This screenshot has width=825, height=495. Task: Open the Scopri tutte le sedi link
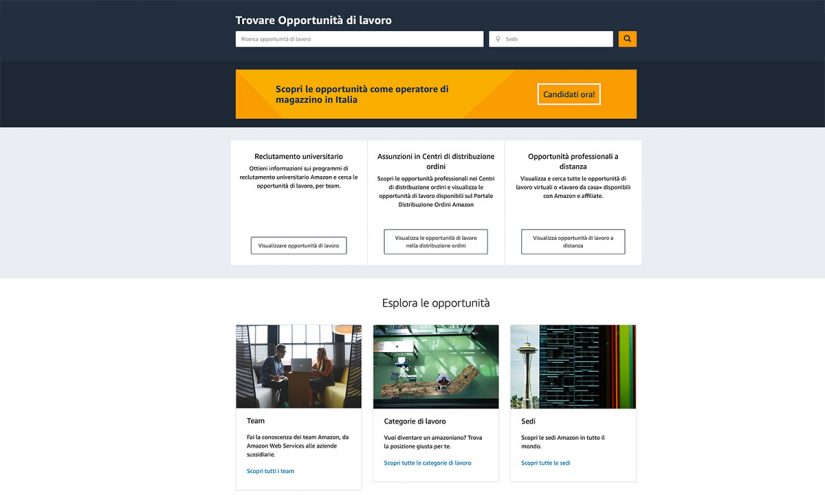(x=546, y=463)
